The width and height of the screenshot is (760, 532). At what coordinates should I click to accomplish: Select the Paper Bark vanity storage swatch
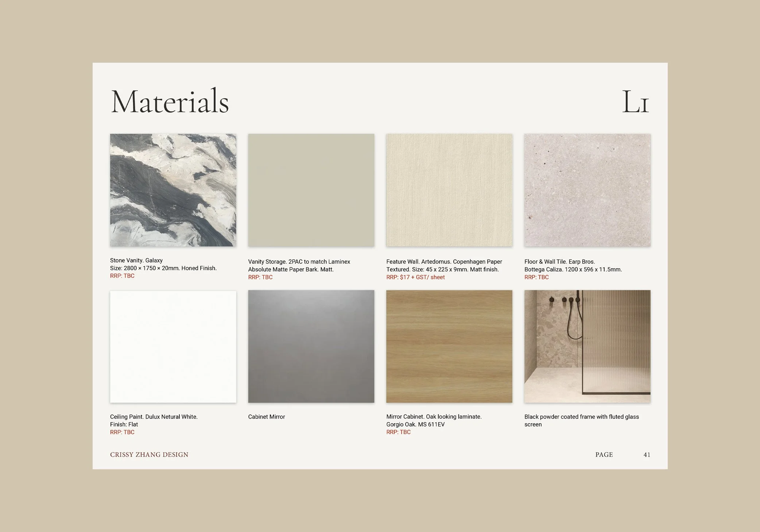pos(311,190)
